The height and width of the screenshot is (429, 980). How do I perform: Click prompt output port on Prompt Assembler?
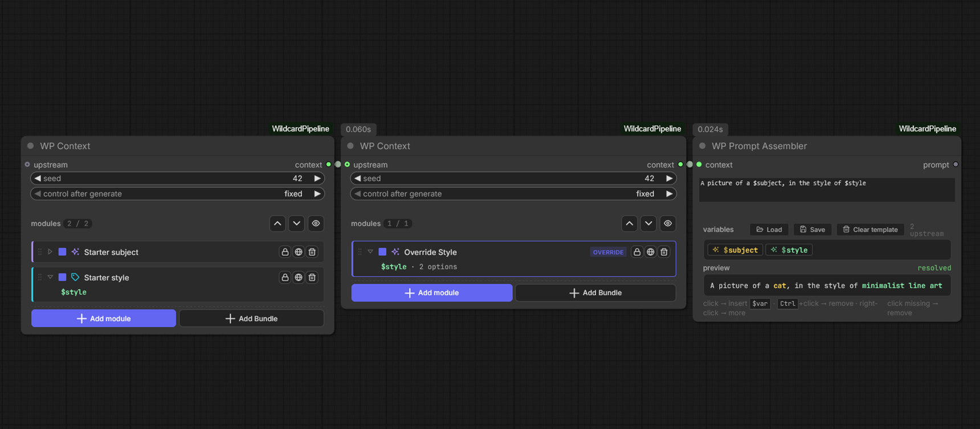point(955,165)
